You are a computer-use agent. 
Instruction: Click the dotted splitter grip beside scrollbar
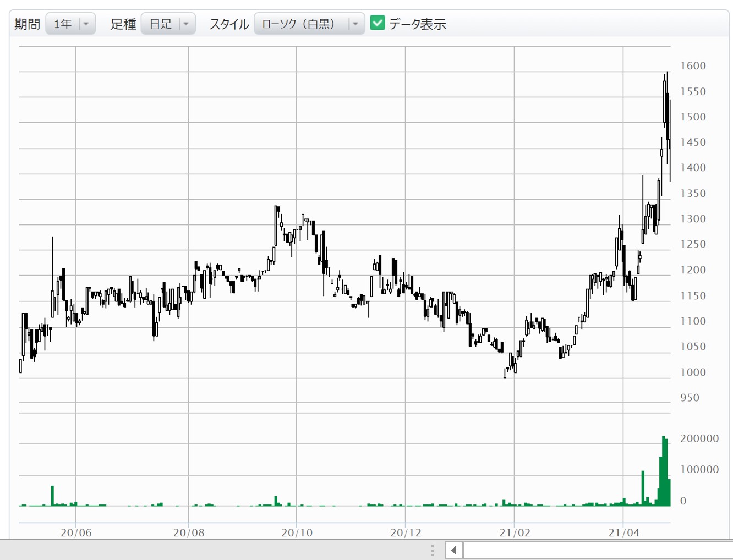pyautogui.click(x=433, y=550)
